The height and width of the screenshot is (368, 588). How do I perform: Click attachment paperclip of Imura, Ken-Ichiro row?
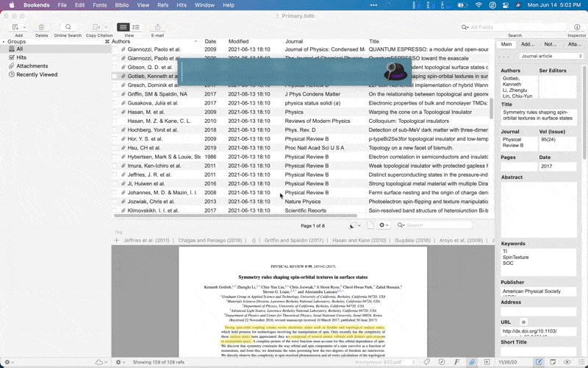123,166
